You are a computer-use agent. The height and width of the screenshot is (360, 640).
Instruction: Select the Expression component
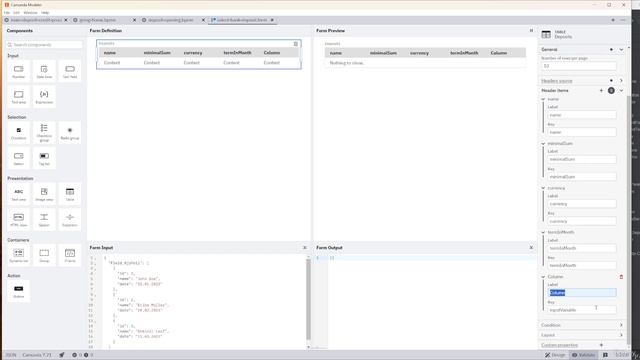coord(44,97)
